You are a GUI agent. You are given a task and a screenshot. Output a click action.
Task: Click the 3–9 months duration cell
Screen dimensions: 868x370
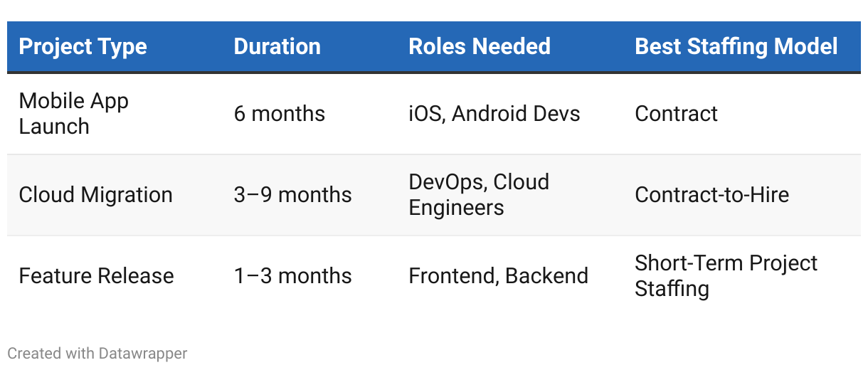click(x=292, y=195)
